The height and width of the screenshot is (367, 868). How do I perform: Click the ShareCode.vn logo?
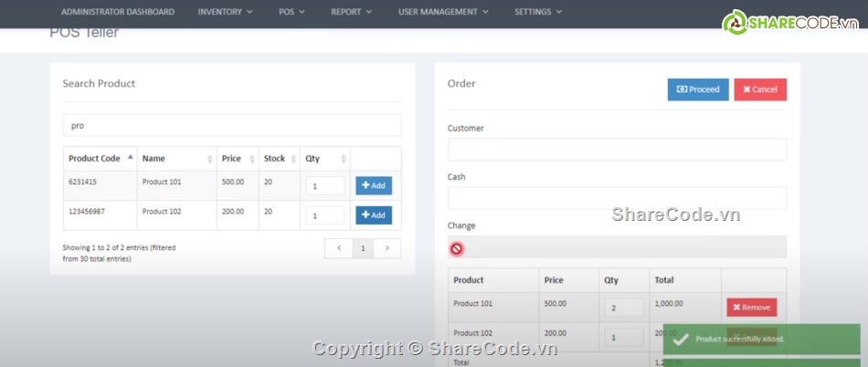790,23
